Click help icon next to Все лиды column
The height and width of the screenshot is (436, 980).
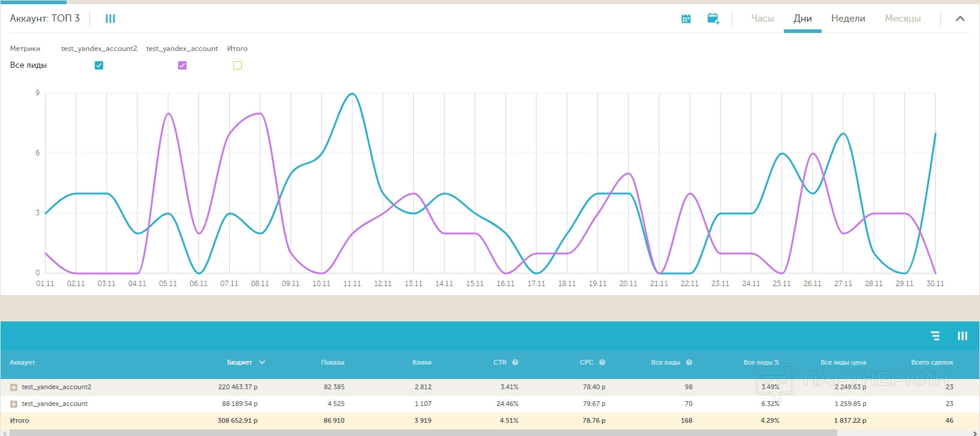(689, 362)
